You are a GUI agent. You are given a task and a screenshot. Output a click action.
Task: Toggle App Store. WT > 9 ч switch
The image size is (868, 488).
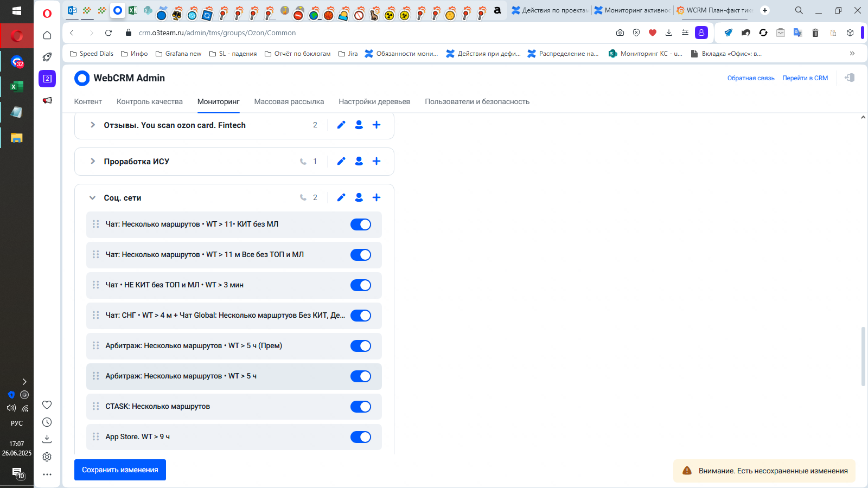tap(361, 437)
